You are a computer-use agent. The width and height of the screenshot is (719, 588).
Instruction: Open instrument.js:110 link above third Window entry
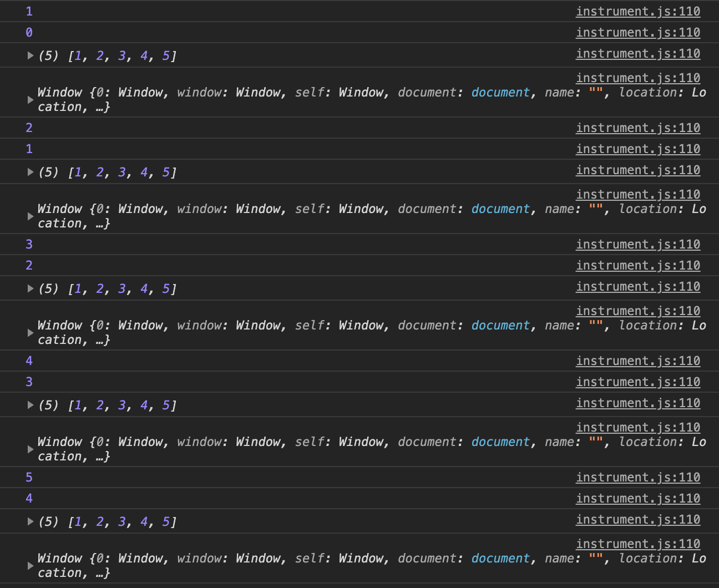click(638, 311)
